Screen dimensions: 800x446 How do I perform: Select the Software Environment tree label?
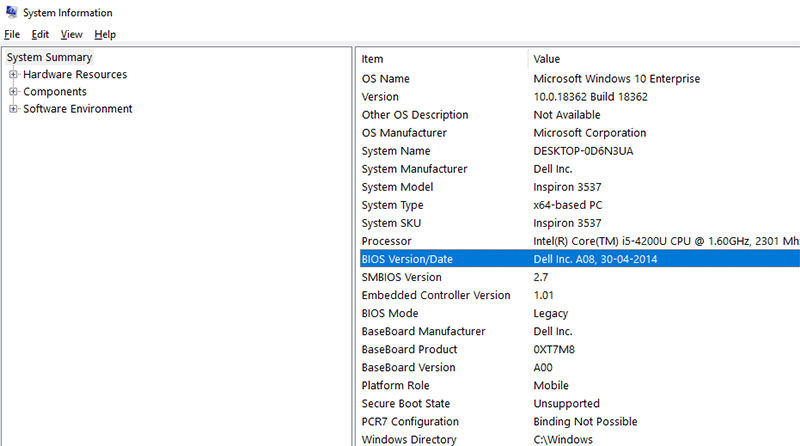78,109
